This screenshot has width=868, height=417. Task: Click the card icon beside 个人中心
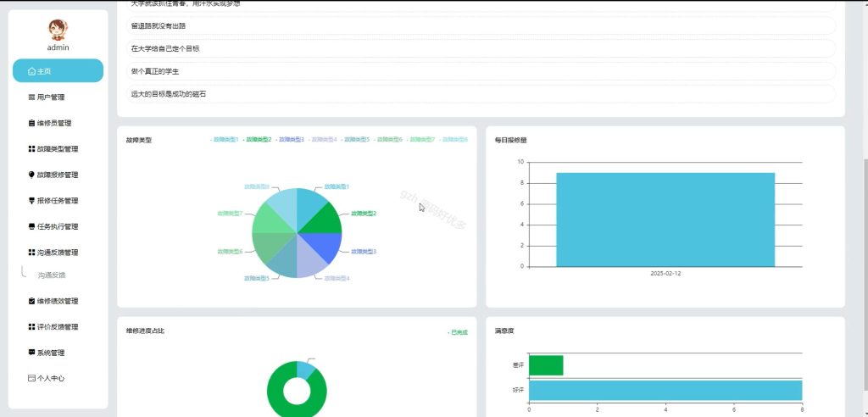[x=31, y=378]
